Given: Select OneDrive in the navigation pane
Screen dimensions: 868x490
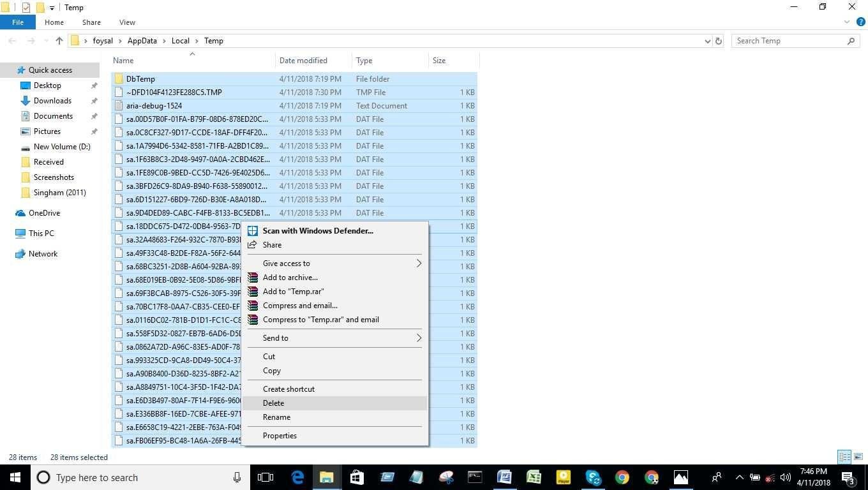Looking at the screenshot, I should [x=44, y=213].
